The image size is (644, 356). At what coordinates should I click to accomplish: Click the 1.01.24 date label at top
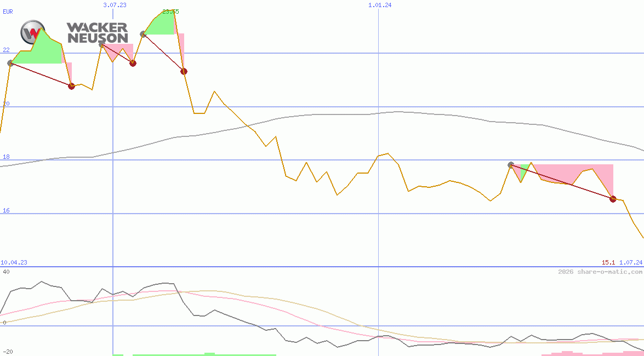[x=379, y=5]
